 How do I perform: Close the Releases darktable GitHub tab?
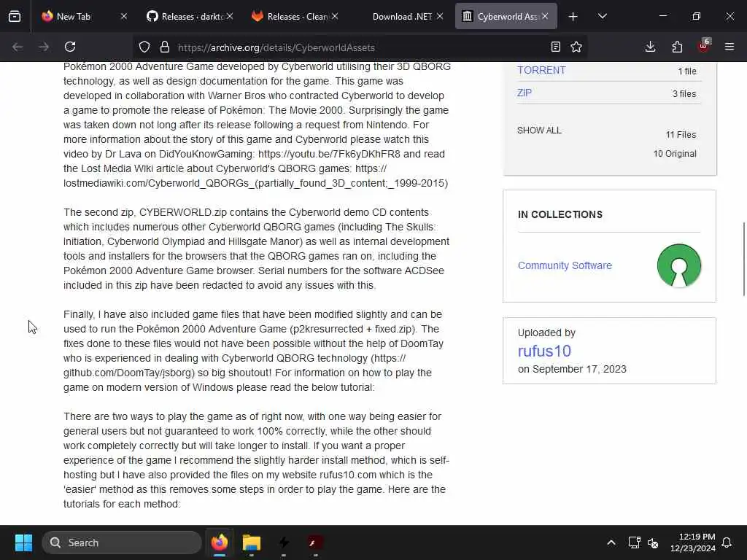(x=230, y=16)
